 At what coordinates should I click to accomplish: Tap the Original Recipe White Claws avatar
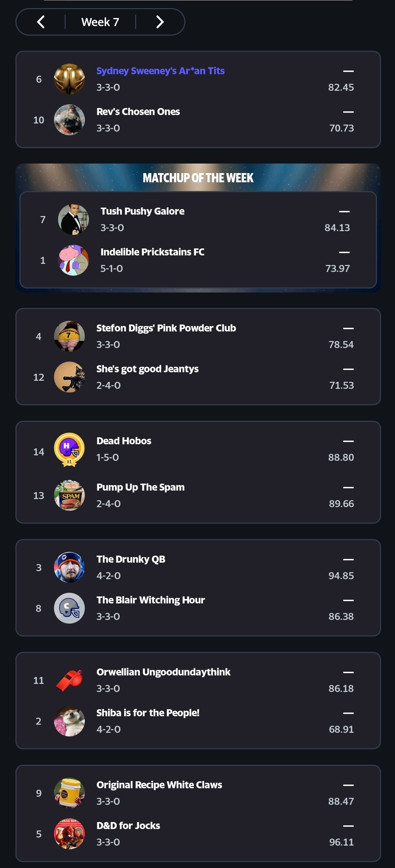click(69, 793)
